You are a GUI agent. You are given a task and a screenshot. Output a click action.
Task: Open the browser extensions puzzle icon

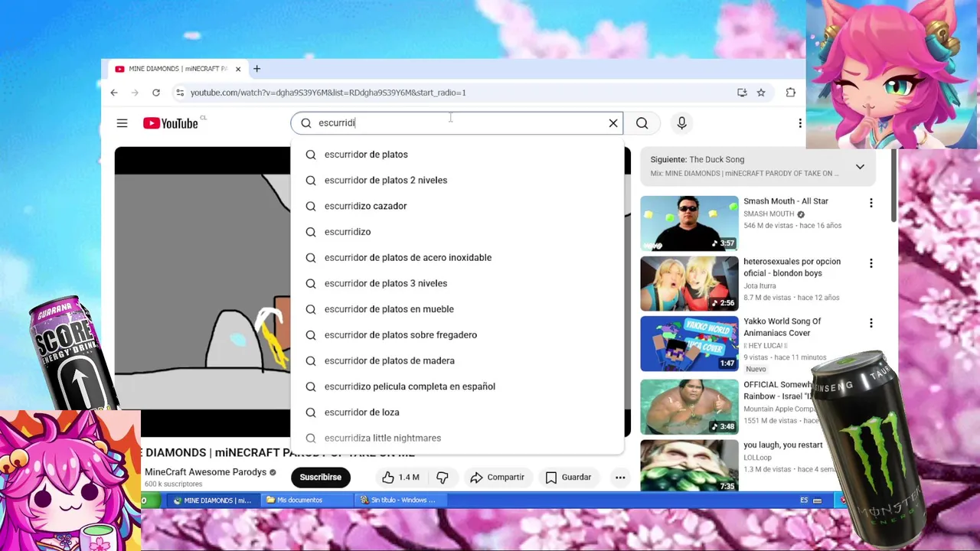791,93
